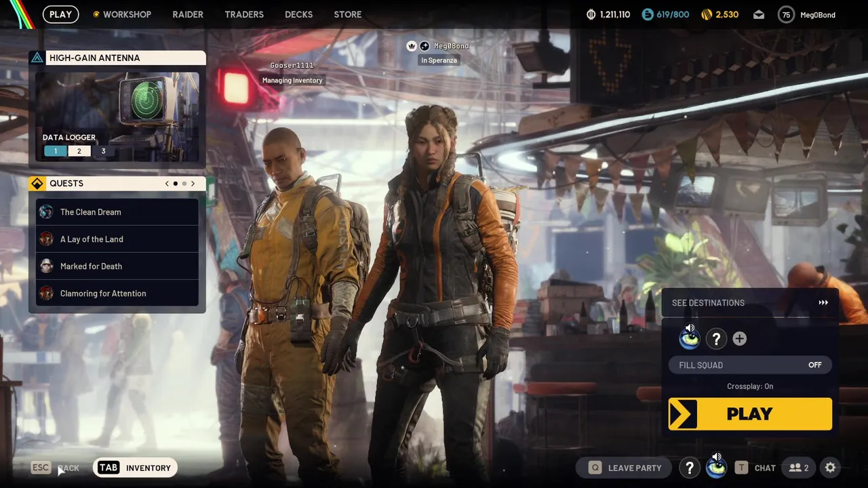Click the Meg0Bond username in top bar
Screen dimensions: 868x488
click(x=818, y=15)
